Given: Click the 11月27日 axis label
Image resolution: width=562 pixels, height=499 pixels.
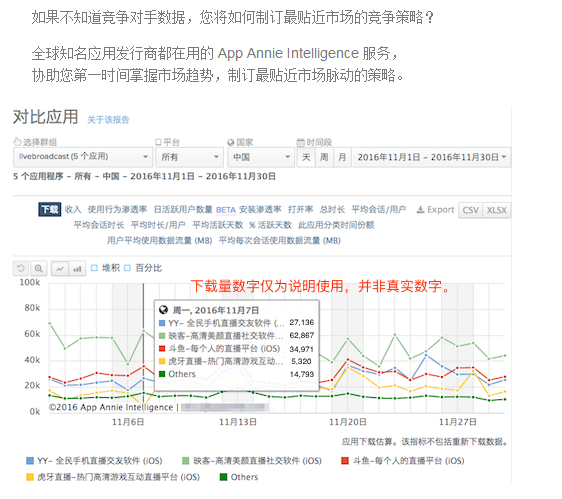Looking at the screenshot, I should point(458,422).
